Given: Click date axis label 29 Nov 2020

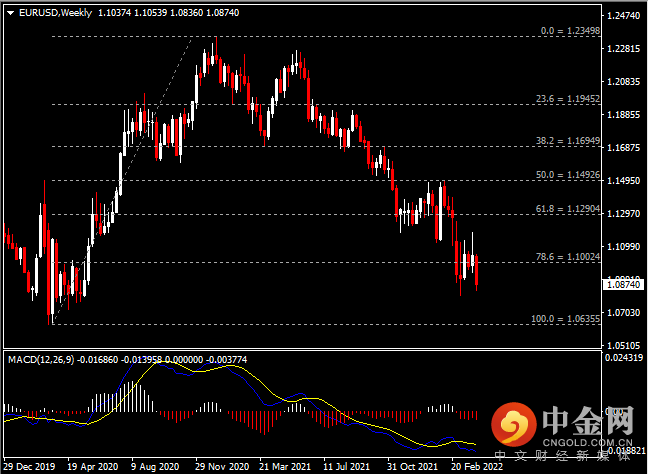Looking at the screenshot, I should [x=222, y=467].
